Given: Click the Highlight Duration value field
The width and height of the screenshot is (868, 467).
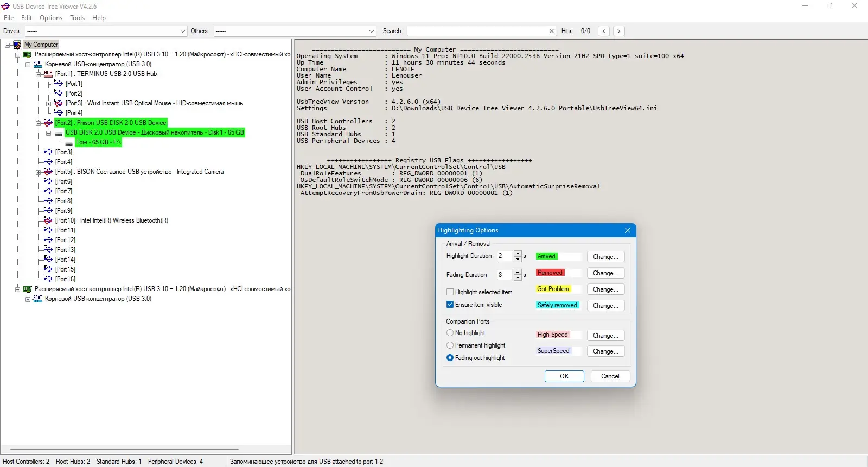Looking at the screenshot, I should coord(505,256).
